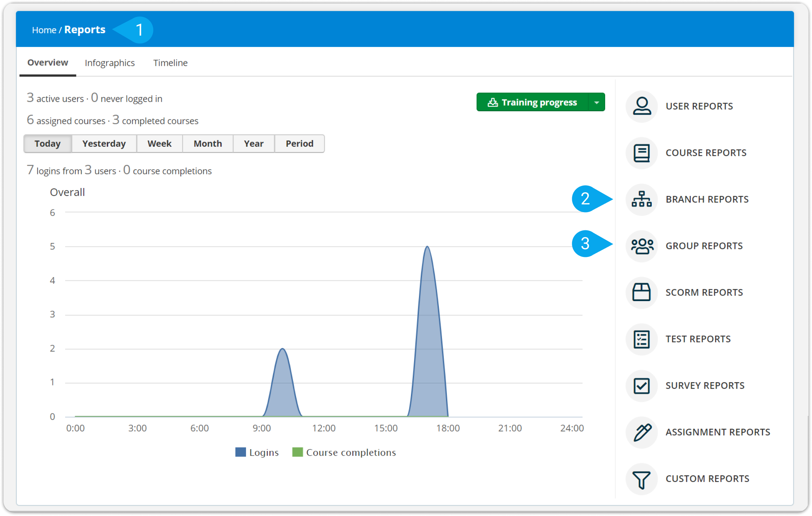
Task: Select the Month time range
Action: 208,144
